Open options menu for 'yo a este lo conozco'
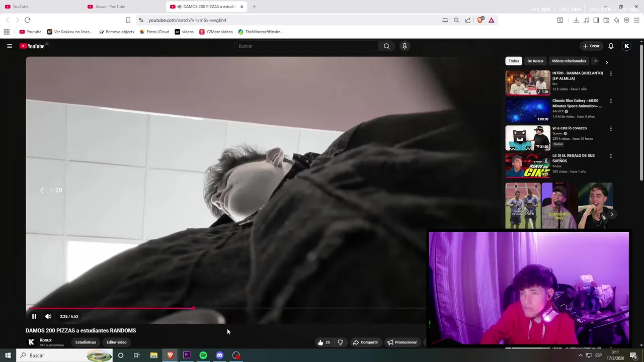 (611, 129)
